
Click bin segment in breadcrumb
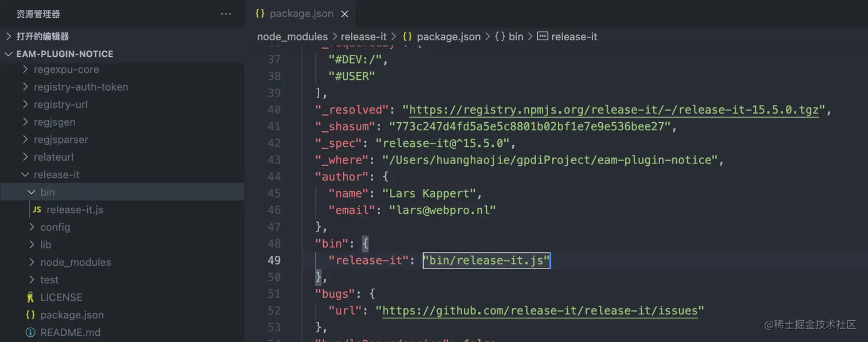516,36
